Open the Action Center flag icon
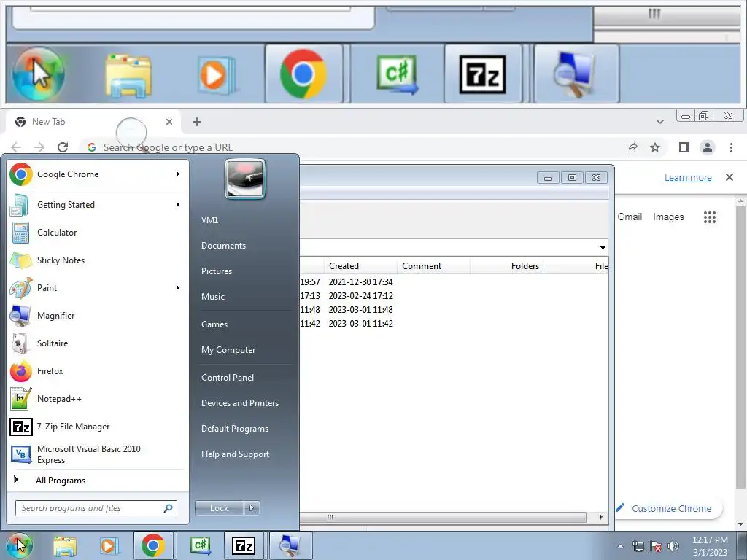Screen dimensions: 747x560 [656, 546]
